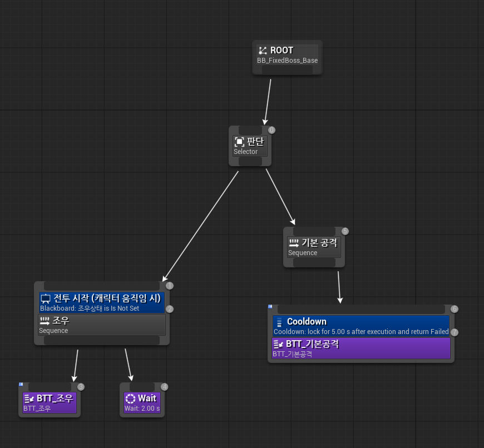Viewport: 484px width, 448px height.
Task: Select the ROOT node
Action: pos(287,57)
